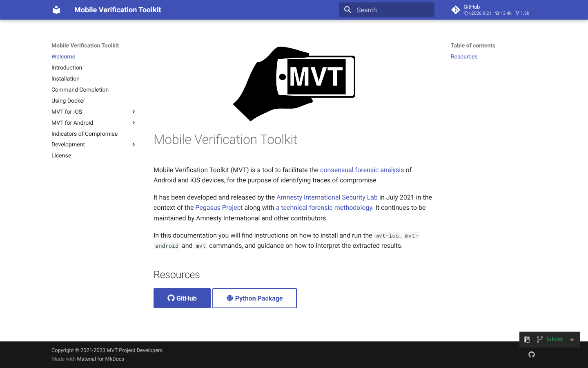Click the copyright notice in footer
The height and width of the screenshot is (368, 588).
107,350
